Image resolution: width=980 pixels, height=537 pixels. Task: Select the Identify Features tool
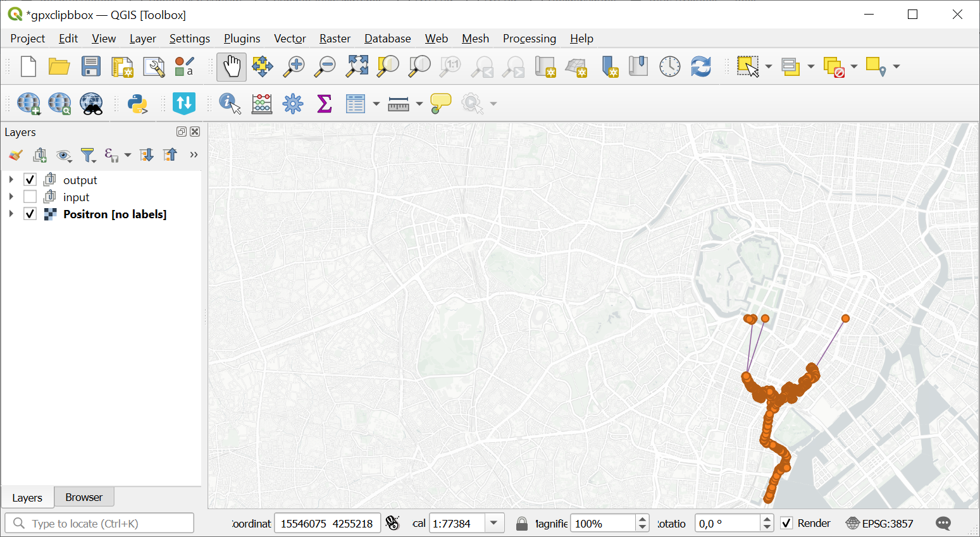point(229,103)
